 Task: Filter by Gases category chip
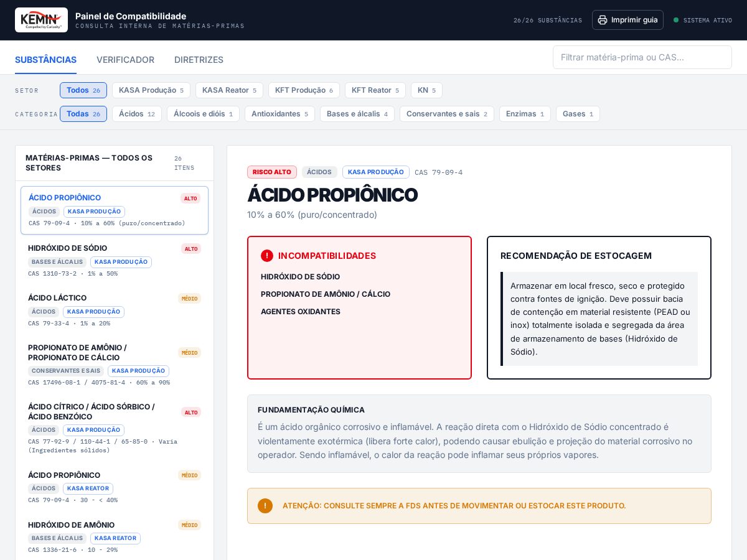pos(578,114)
